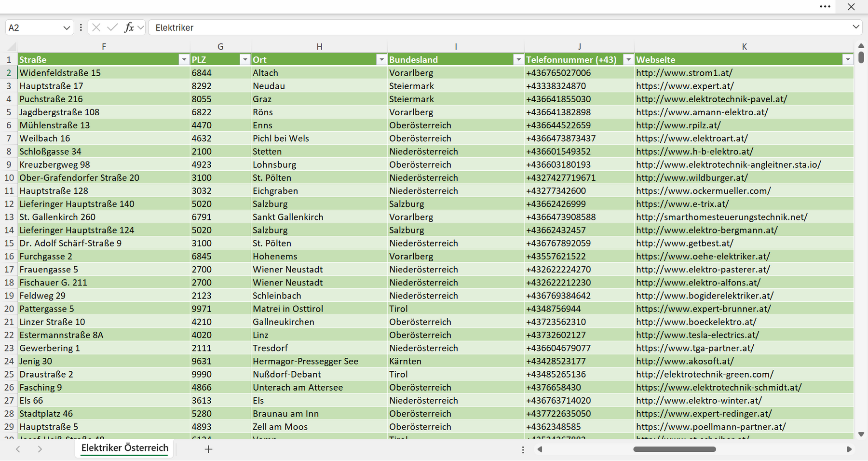Click the horizontal scrollbar thumb
Viewport: 868px width, 461px height.
point(674,449)
